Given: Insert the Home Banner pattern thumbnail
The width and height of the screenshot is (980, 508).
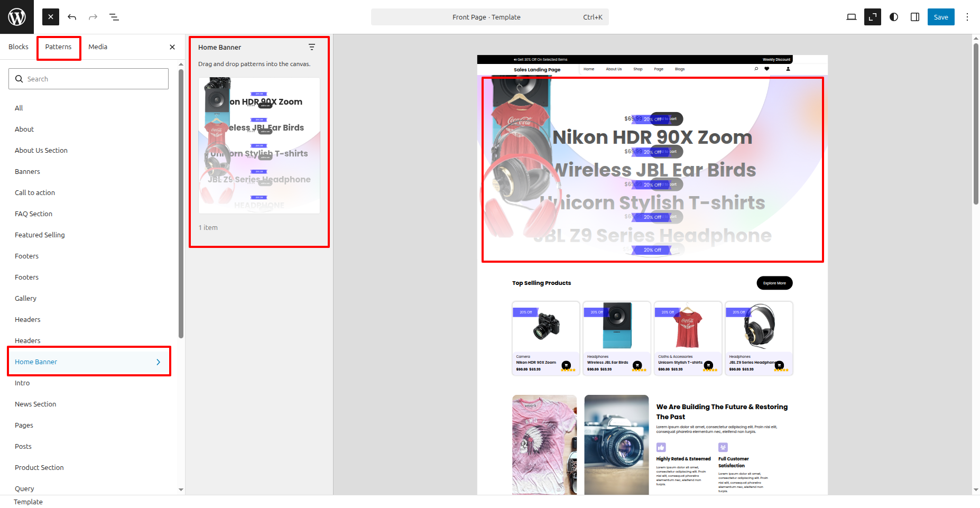Looking at the screenshot, I should pos(259,146).
